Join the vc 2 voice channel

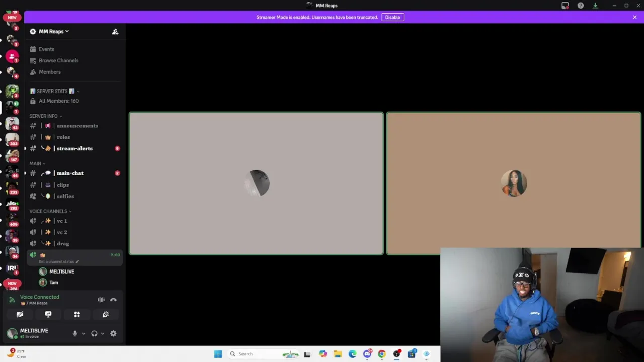[75, 232]
